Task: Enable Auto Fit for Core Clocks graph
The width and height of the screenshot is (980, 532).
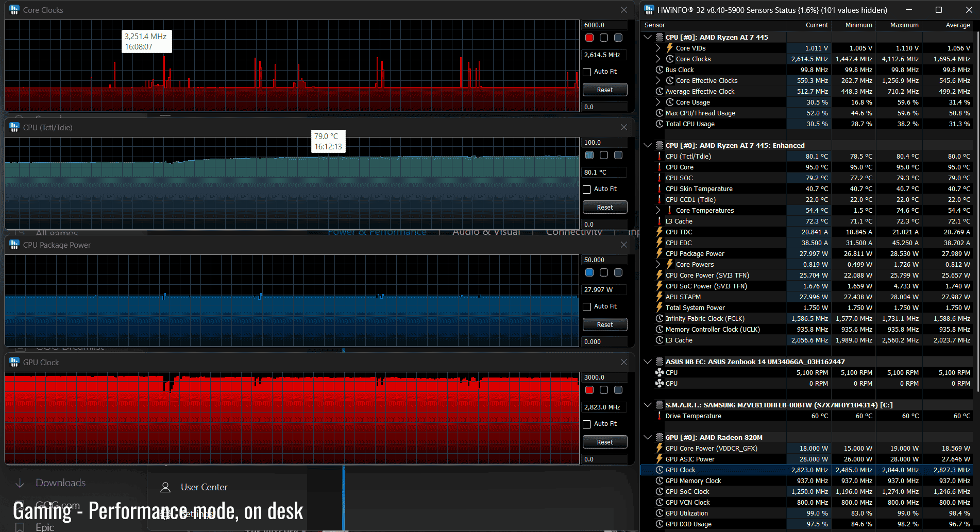Action: [587, 72]
